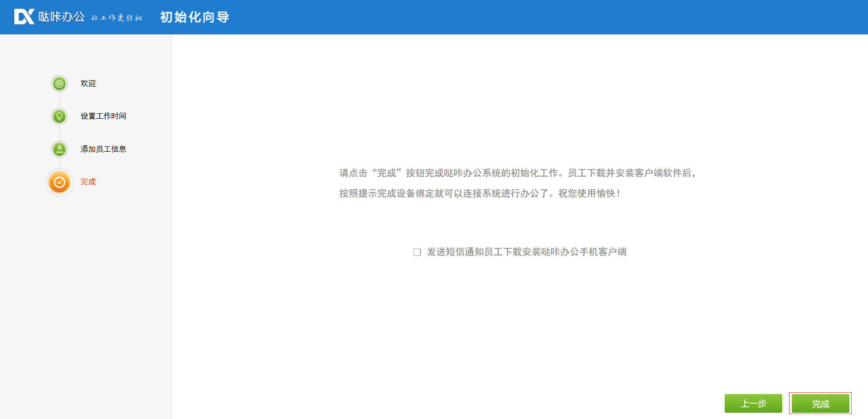The width and height of the screenshot is (868, 419).
Task: Go to the 设置工作时间 step label
Action: point(103,116)
